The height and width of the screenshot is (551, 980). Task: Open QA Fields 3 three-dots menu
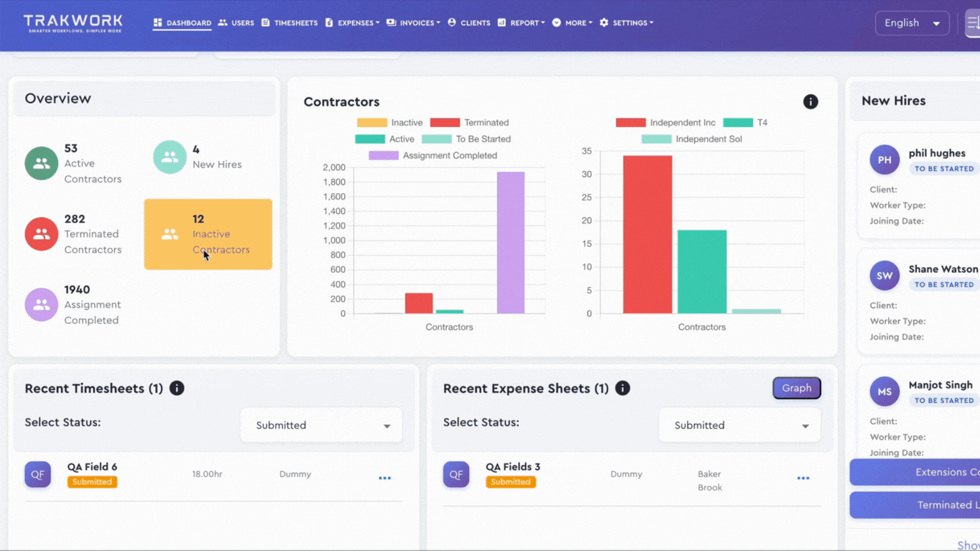coord(803,478)
